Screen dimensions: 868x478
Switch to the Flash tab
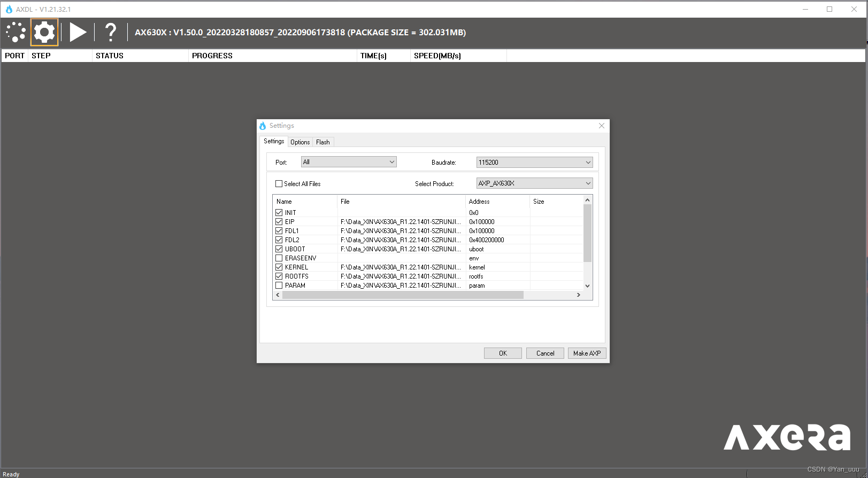click(323, 142)
